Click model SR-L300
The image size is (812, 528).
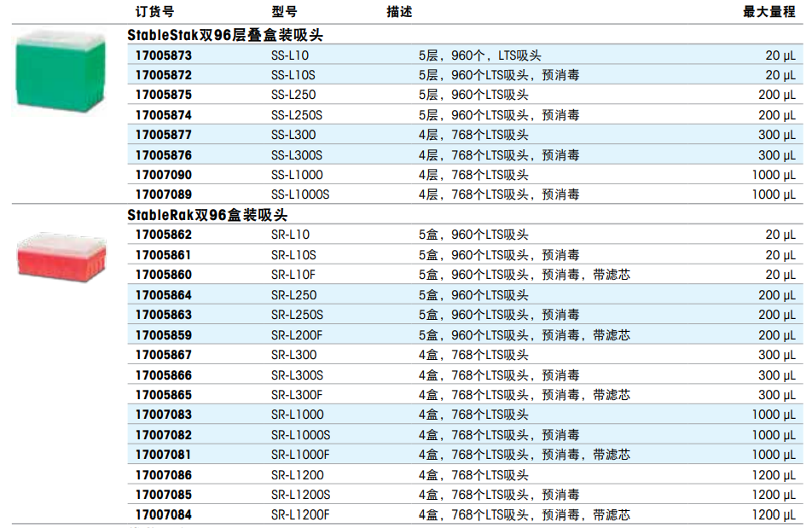pyautogui.click(x=293, y=355)
